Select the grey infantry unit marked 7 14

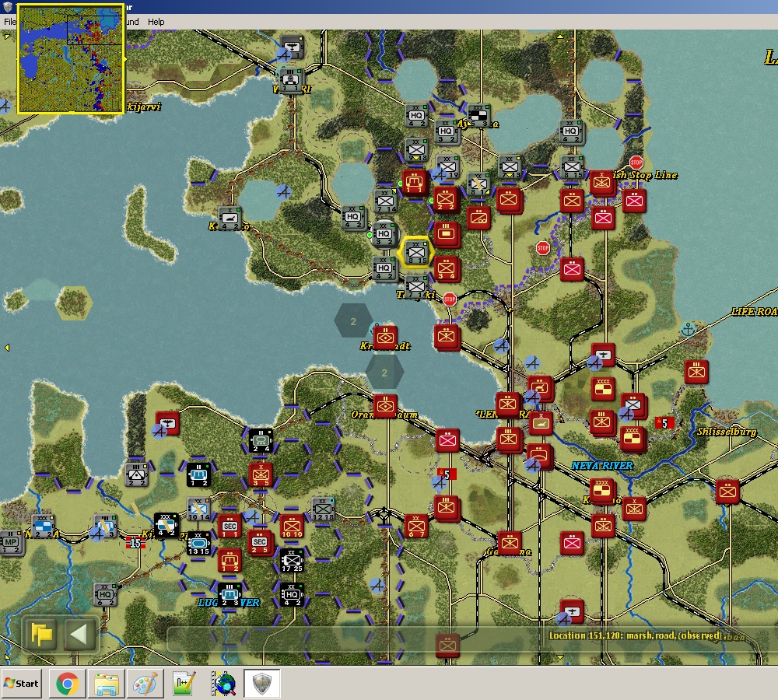pyautogui.click(x=386, y=201)
